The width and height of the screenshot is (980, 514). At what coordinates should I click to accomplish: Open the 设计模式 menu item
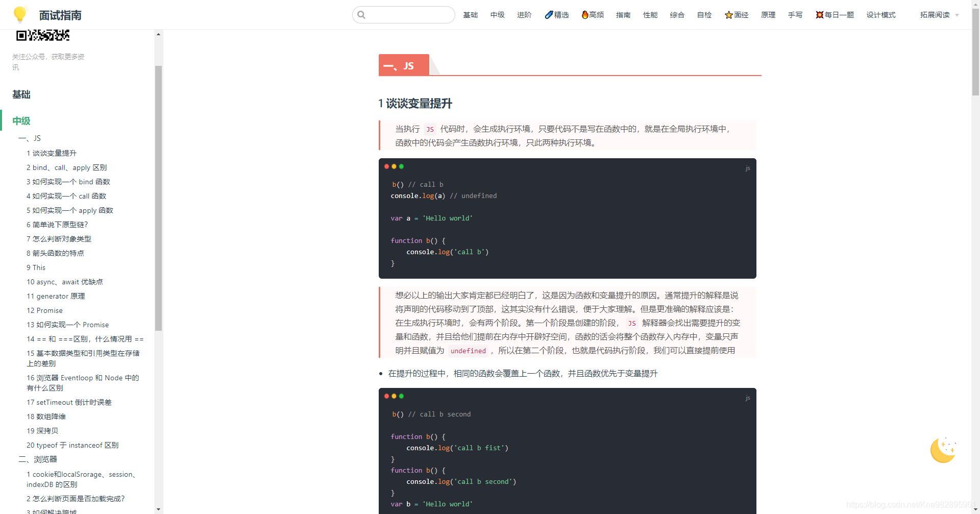pyautogui.click(x=880, y=15)
